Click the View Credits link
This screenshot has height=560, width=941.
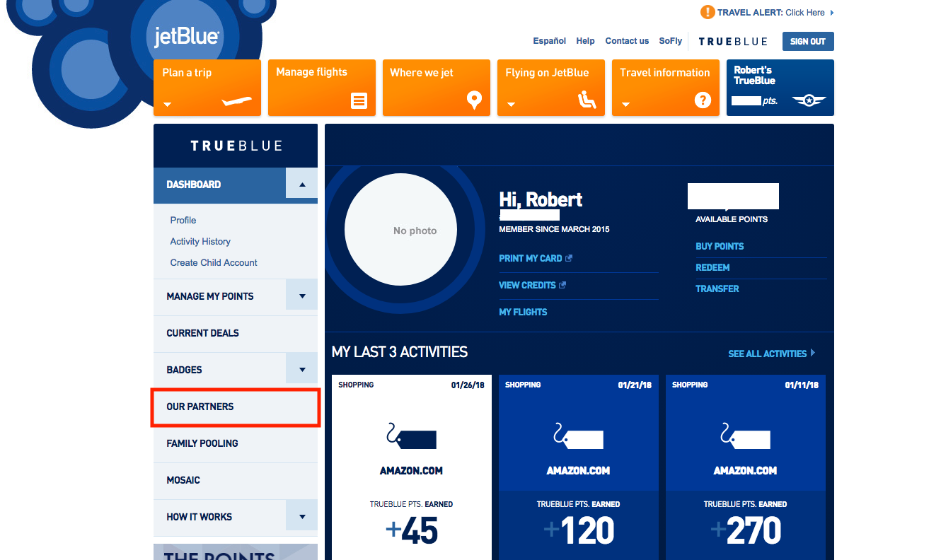527,285
